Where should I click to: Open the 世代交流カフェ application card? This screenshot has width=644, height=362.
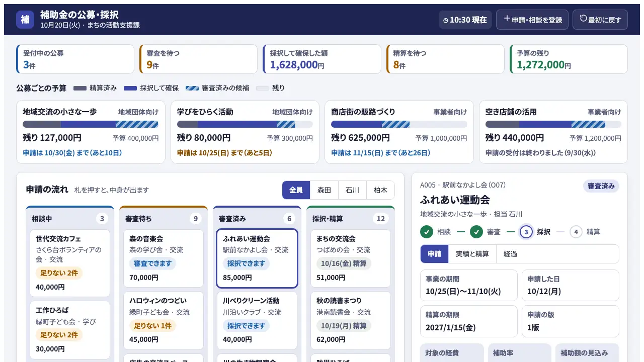[70, 263]
